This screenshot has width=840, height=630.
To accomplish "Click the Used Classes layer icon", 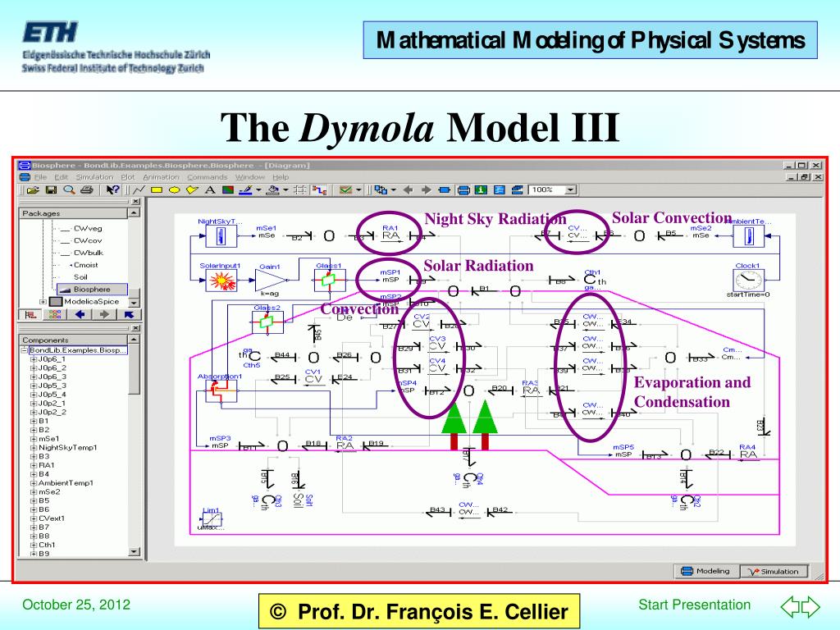I will pos(518,189).
